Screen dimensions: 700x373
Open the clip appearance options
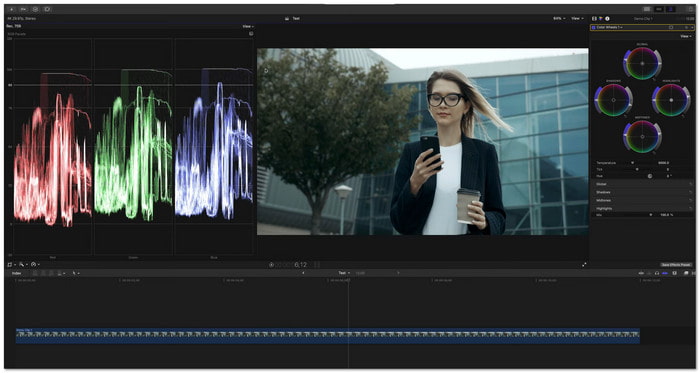coord(675,273)
